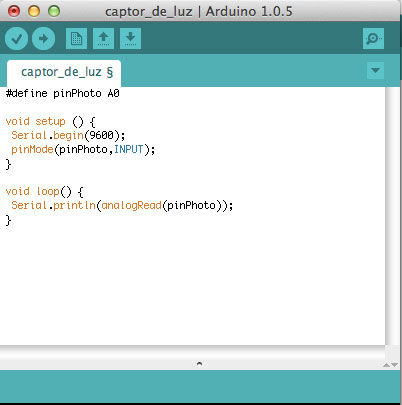Viewport: 402px width, 405px height.
Task: Open the tab menu dropdown arrow
Action: [375, 70]
